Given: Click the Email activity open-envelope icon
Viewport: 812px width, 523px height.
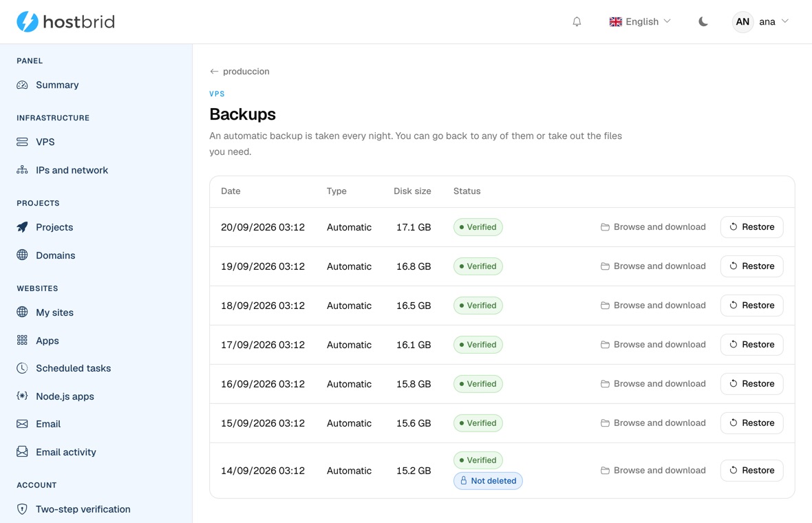Looking at the screenshot, I should coord(22,451).
